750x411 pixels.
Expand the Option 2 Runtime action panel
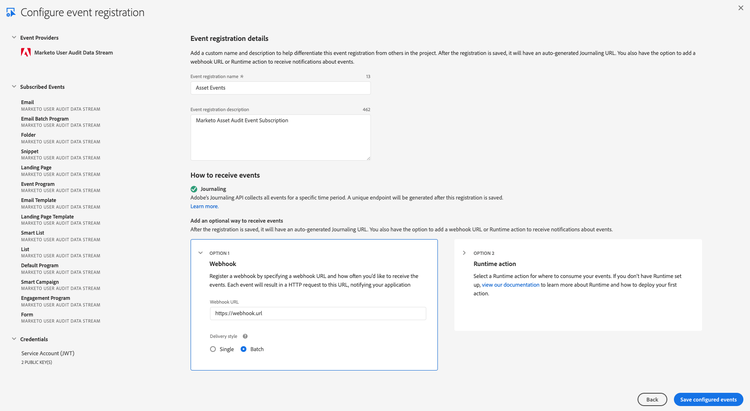[464, 253]
